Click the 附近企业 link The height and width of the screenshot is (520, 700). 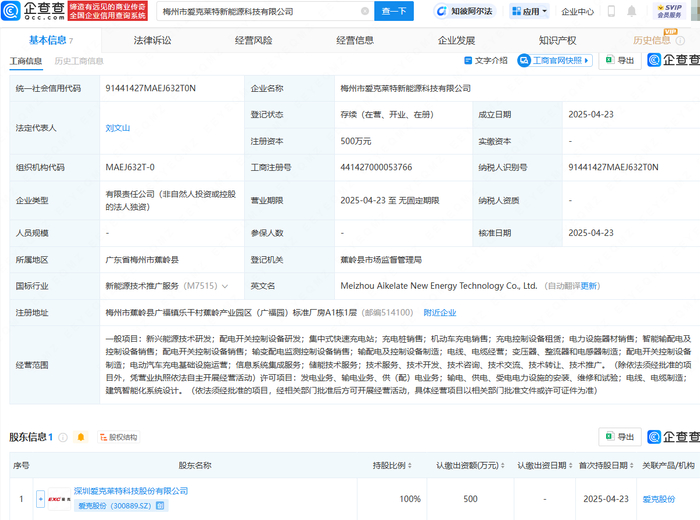click(439, 313)
